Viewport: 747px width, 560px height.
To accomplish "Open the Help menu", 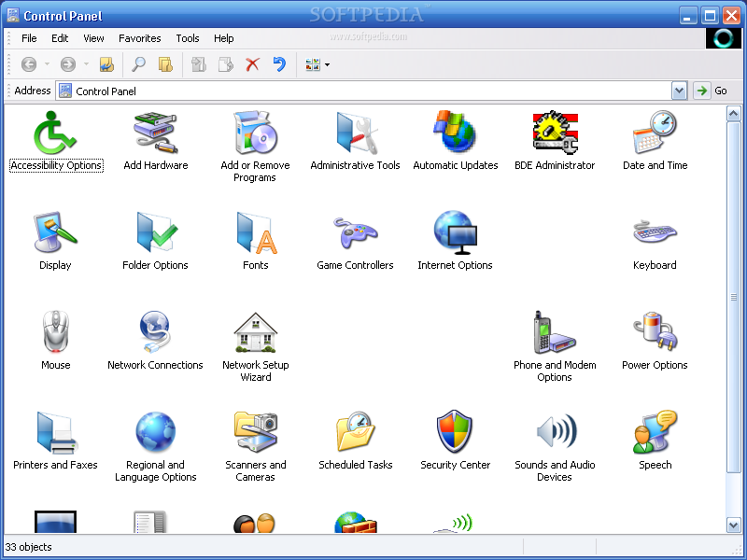I will click(x=223, y=38).
